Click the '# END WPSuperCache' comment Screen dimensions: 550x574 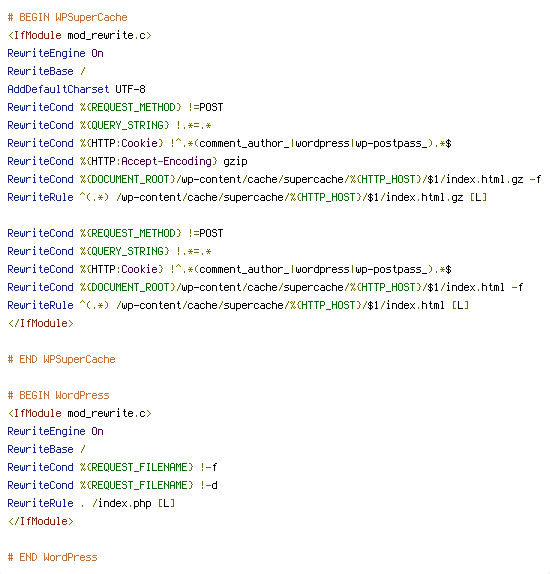[62, 359]
